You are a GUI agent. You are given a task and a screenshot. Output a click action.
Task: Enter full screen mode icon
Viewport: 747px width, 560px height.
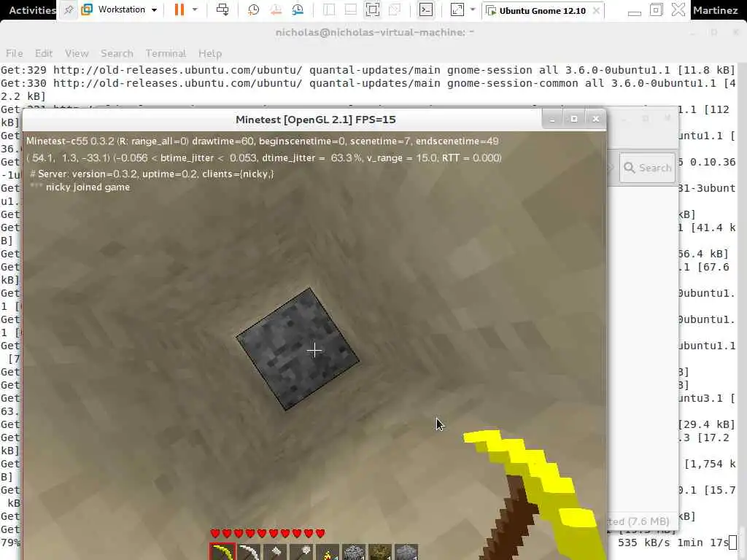click(373, 9)
